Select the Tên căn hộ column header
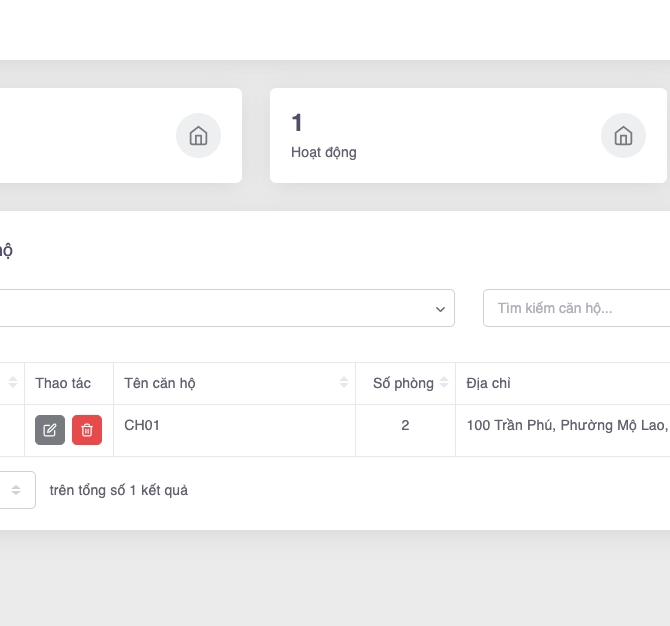 (x=160, y=383)
